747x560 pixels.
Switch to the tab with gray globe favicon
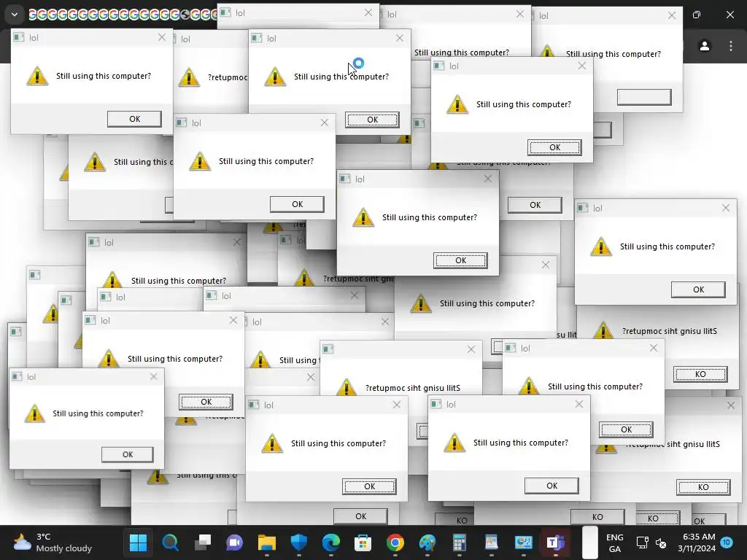(185, 15)
